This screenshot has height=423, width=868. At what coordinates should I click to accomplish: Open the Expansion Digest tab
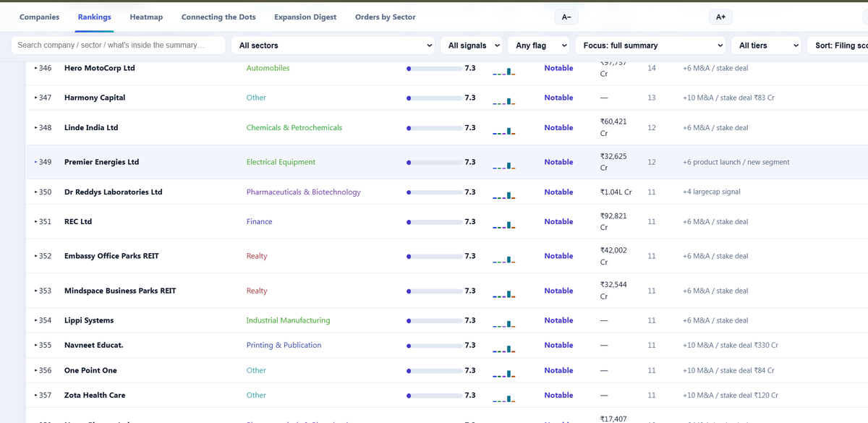tap(305, 17)
